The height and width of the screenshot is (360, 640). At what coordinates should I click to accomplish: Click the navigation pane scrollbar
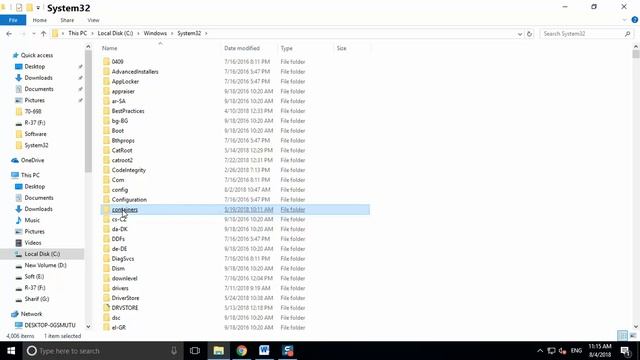pos(88,111)
